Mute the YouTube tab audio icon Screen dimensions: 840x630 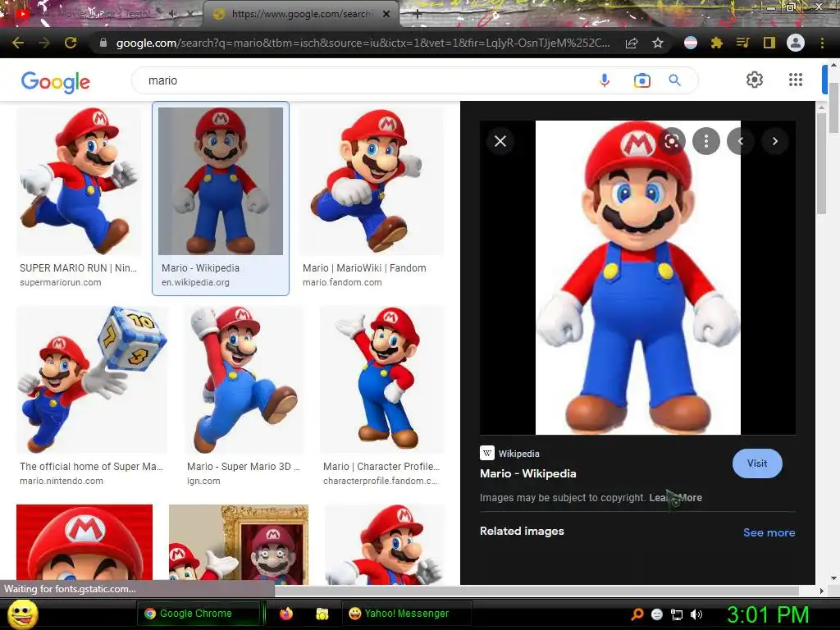pos(173,15)
